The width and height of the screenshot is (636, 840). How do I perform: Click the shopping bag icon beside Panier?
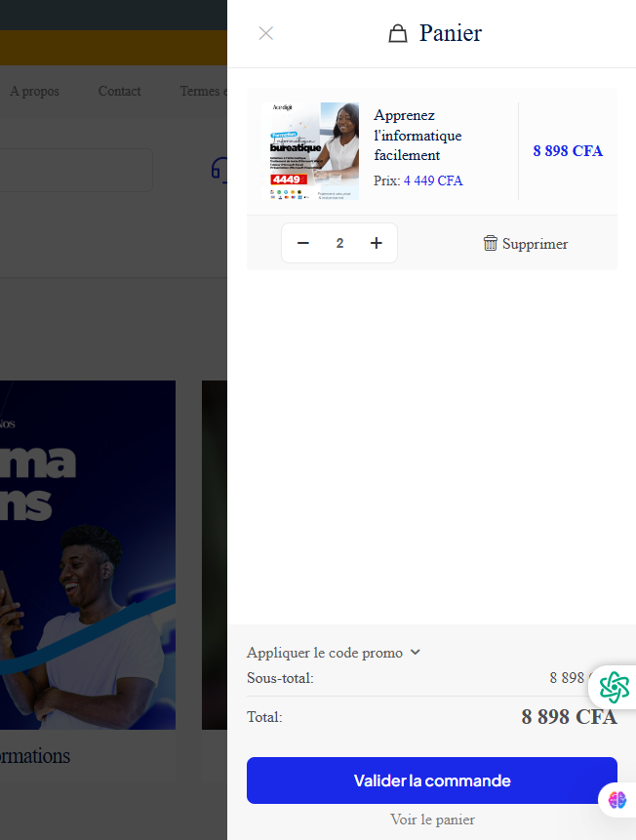pos(398,33)
